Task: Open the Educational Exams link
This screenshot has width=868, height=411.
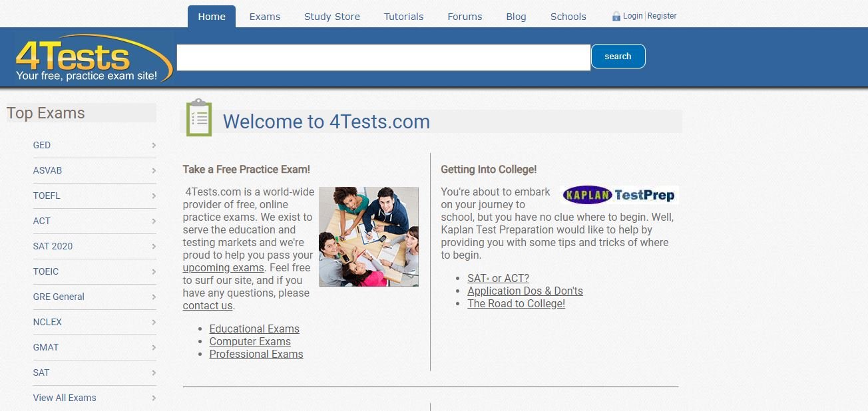Action: point(254,329)
